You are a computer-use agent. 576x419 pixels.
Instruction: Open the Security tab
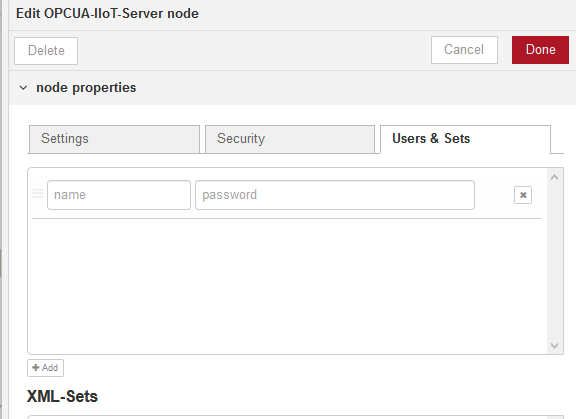[x=290, y=139]
